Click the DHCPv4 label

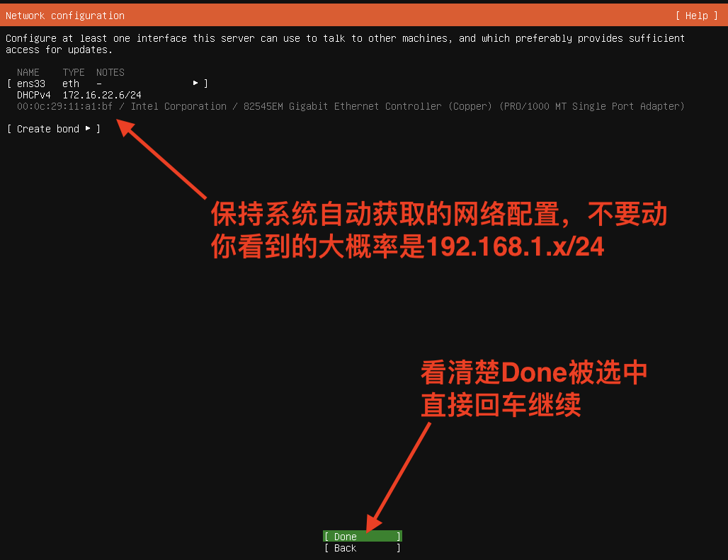33,95
